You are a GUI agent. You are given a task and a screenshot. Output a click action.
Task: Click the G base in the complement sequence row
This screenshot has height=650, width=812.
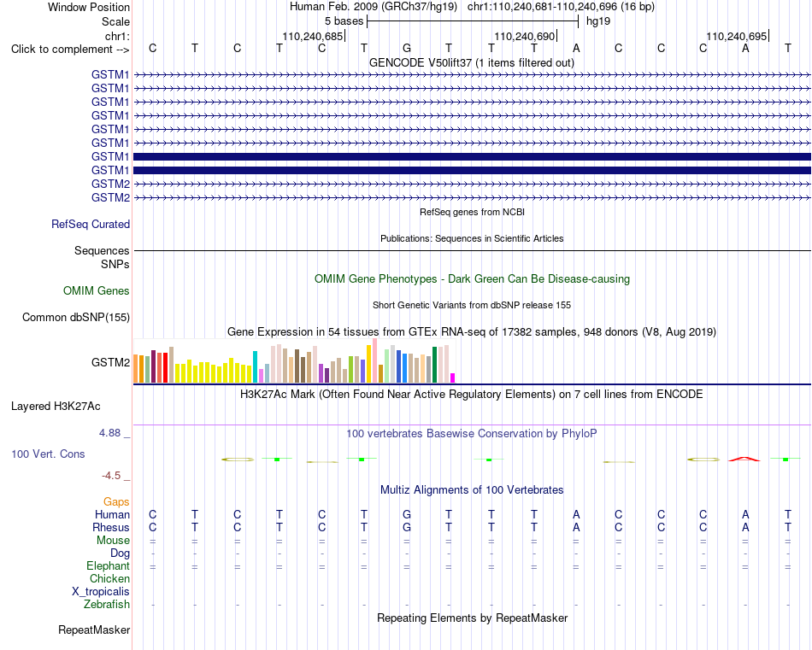point(407,49)
